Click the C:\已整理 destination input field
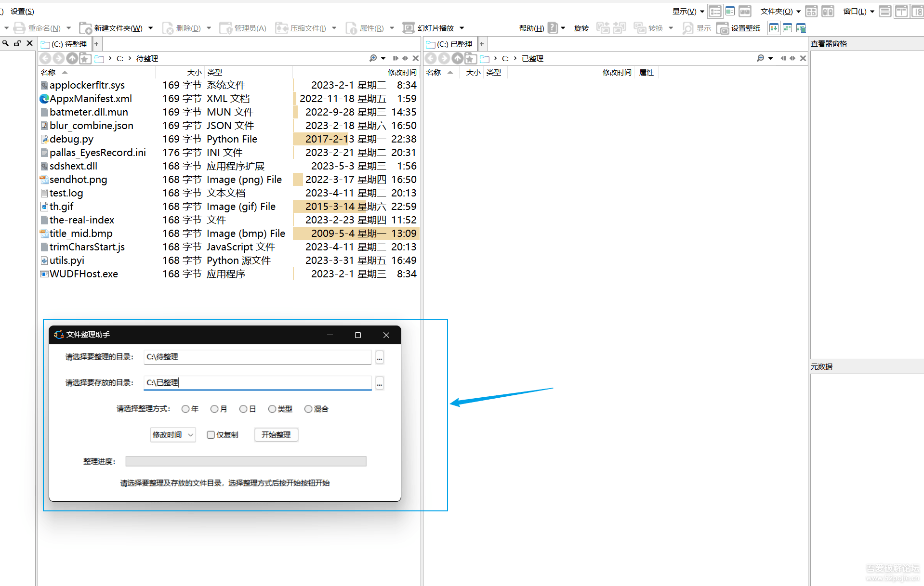Viewport: 924px width, 586px height. coord(257,383)
